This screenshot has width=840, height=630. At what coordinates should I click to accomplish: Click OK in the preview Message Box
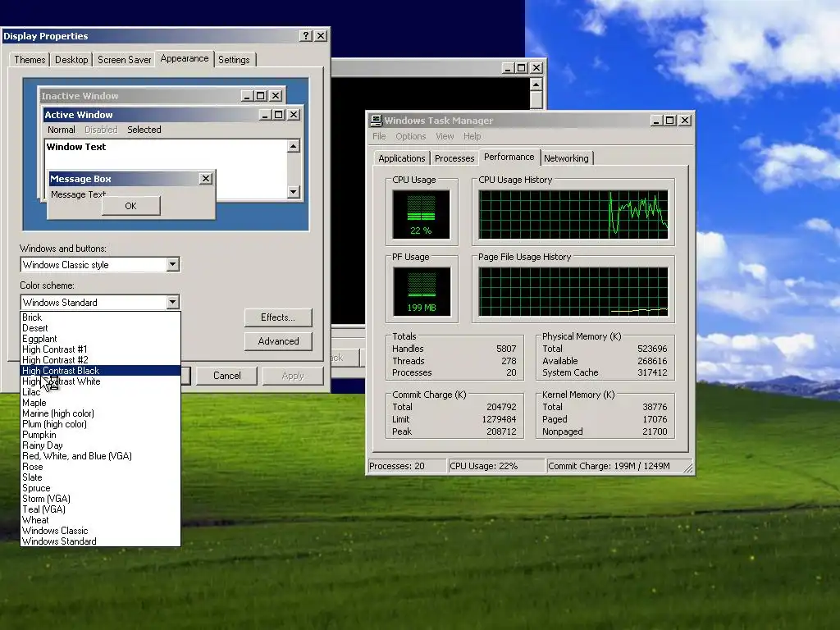point(130,206)
